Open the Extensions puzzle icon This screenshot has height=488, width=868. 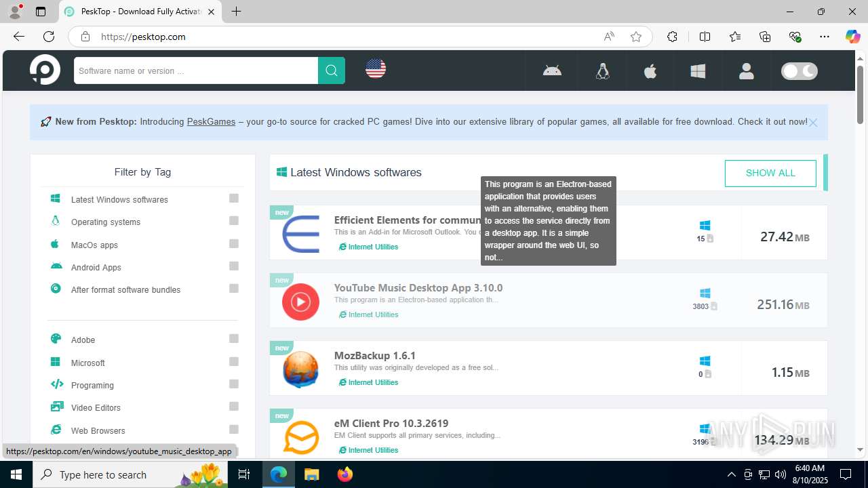pyautogui.click(x=672, y=37)
